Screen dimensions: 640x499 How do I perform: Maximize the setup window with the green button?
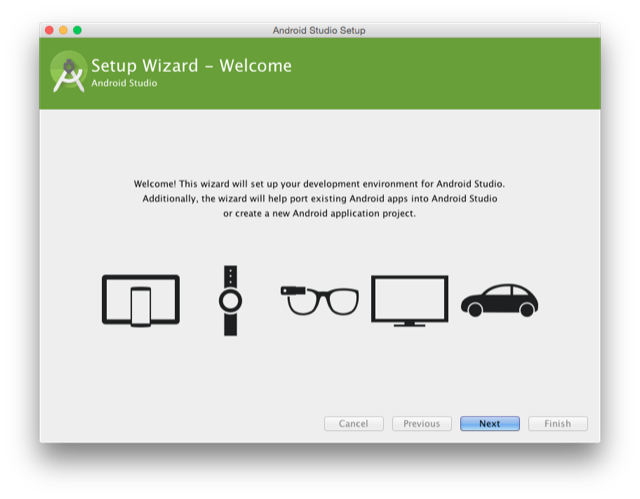tap(77, 30)
